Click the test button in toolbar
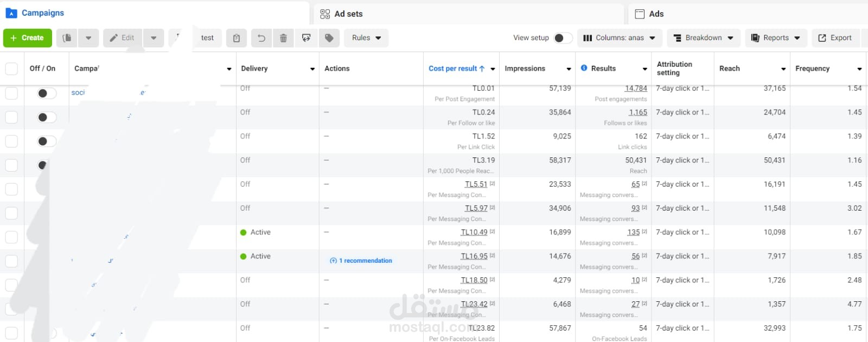 pyautogui.click(x=207, y=38)
